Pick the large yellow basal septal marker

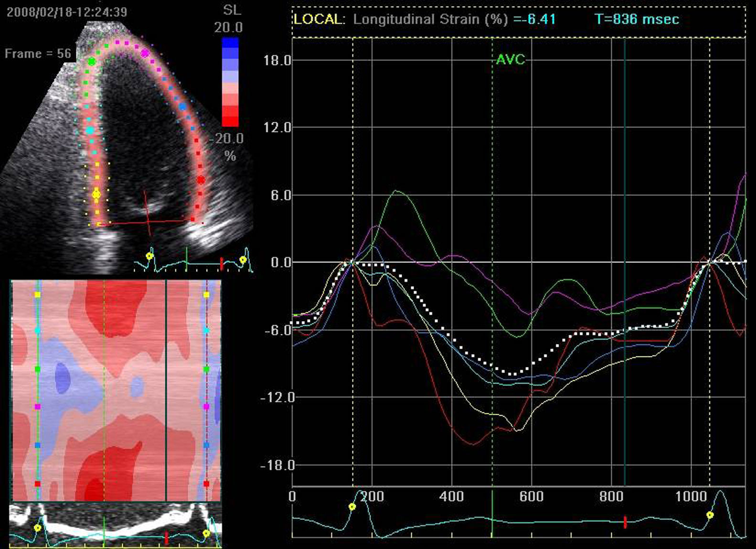coord(96,194)
